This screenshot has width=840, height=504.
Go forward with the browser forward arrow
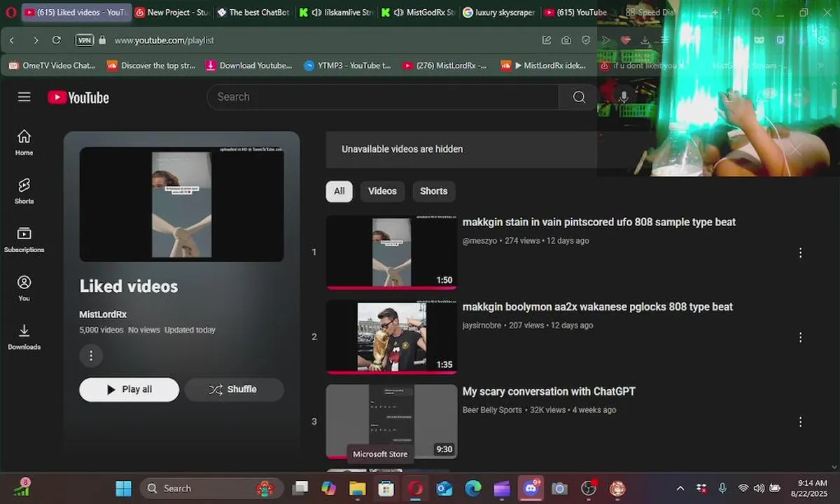pyautogui.click(x=36, y=41)
